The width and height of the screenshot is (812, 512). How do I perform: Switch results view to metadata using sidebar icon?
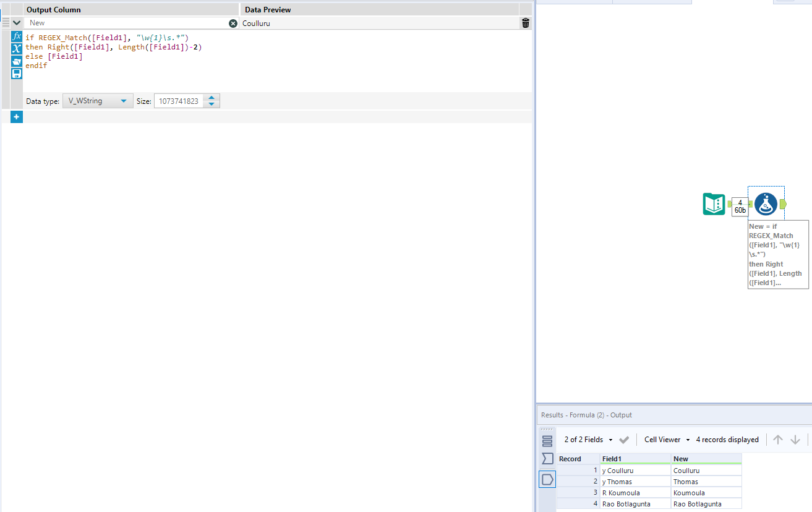tap(547, 440)
